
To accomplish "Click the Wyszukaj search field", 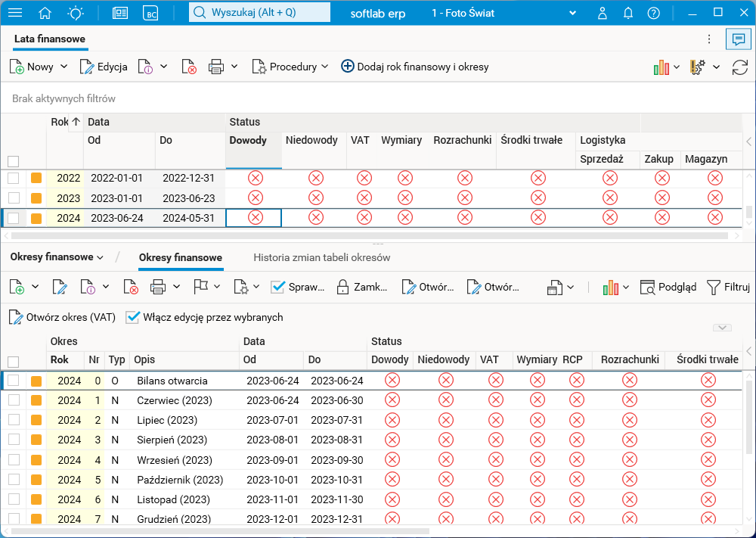I will 259,13.
